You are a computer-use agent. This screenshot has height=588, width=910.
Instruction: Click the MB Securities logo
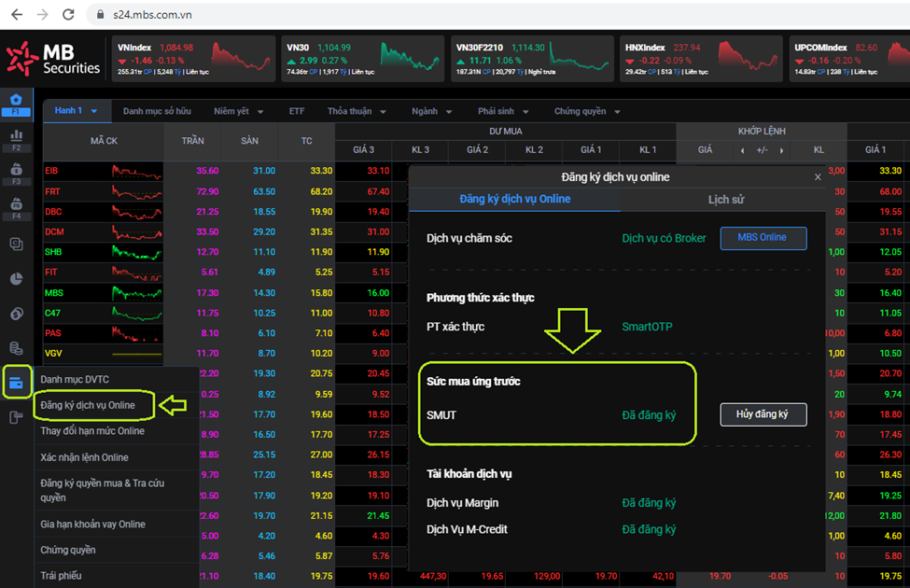click(x=53, y=59)
